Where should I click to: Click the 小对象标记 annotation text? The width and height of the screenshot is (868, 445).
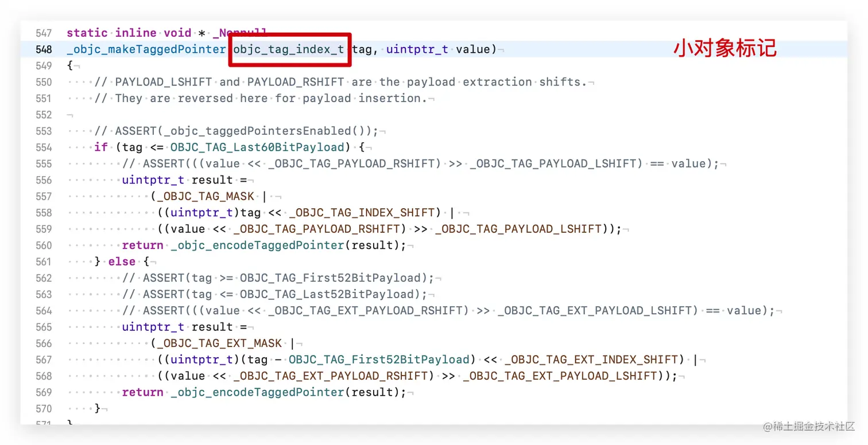[x=724, y=49]
